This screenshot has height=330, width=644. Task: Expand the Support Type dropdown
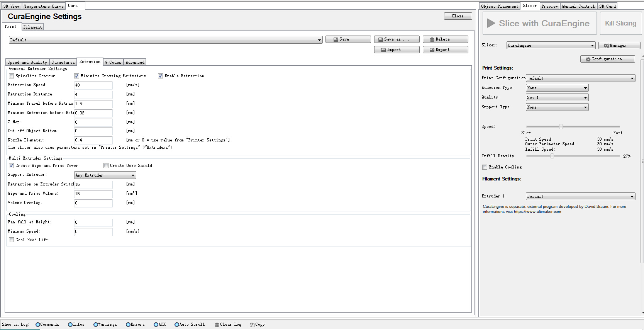tap(557, 107)
